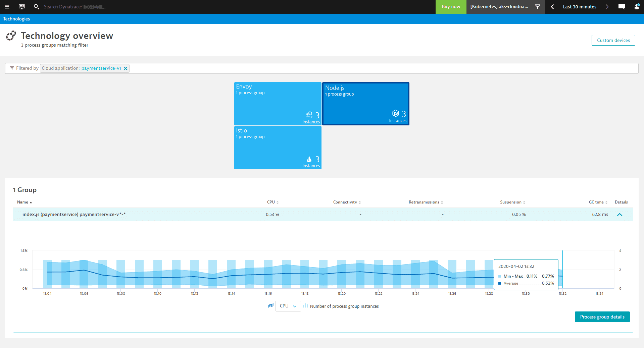Click the paymentservice-v1 filter value

[x=101, y=68]
